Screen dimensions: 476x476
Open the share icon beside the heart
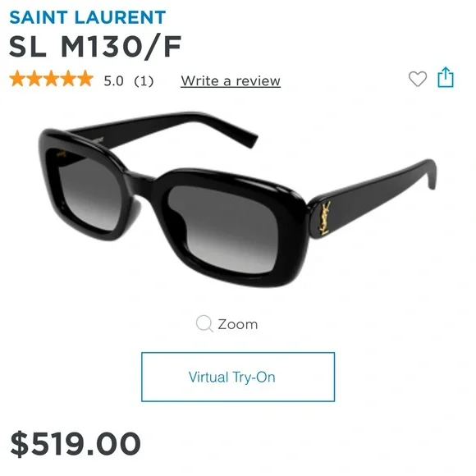446,77
